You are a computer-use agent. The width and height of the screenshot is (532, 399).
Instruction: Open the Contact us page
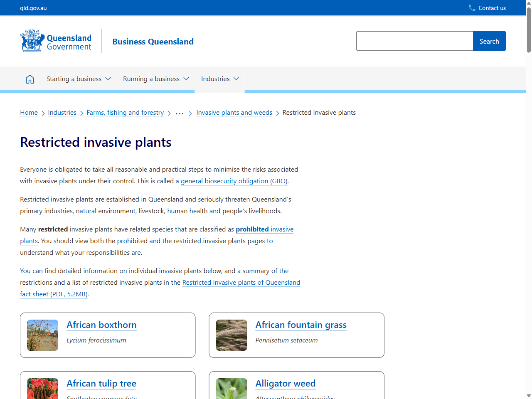pos(492,7)
